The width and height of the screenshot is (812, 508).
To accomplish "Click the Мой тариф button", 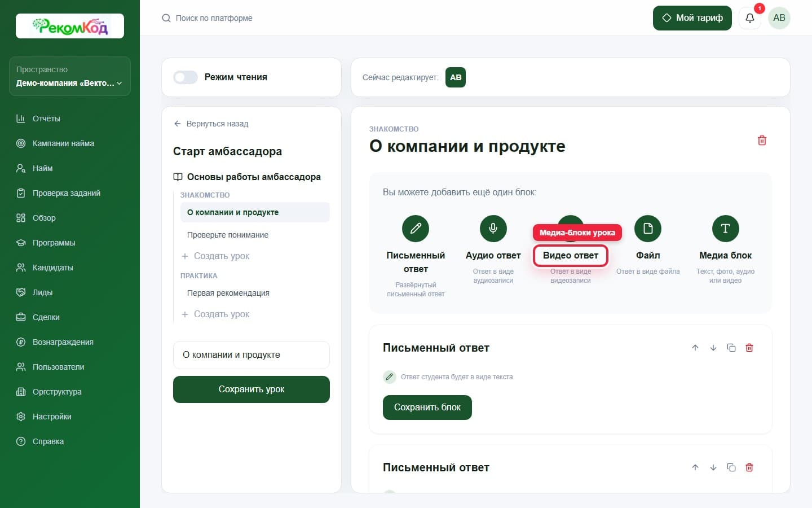I will pyautogui.click(x=692, y=18).
